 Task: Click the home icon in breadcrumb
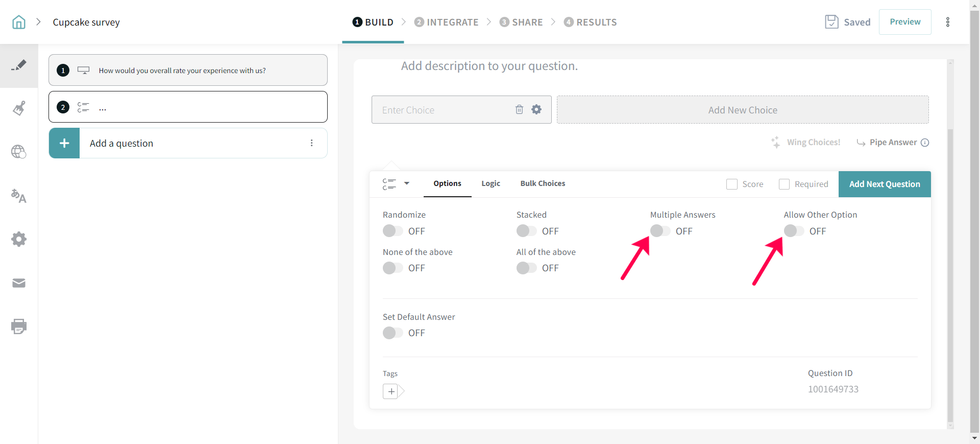coord(19,22)
